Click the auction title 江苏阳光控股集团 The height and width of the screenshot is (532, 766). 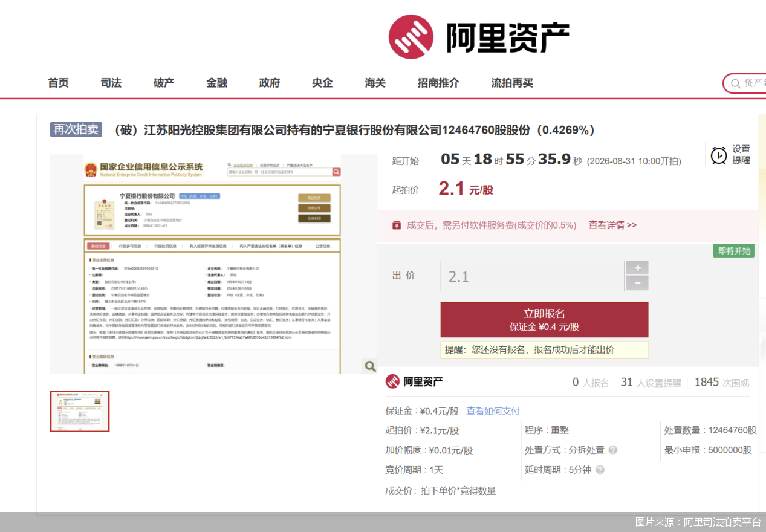coord(354,130)
